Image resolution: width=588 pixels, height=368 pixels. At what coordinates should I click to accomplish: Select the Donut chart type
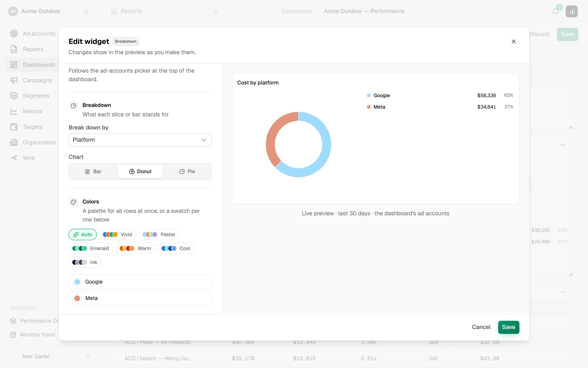click(x=140, y=172)
